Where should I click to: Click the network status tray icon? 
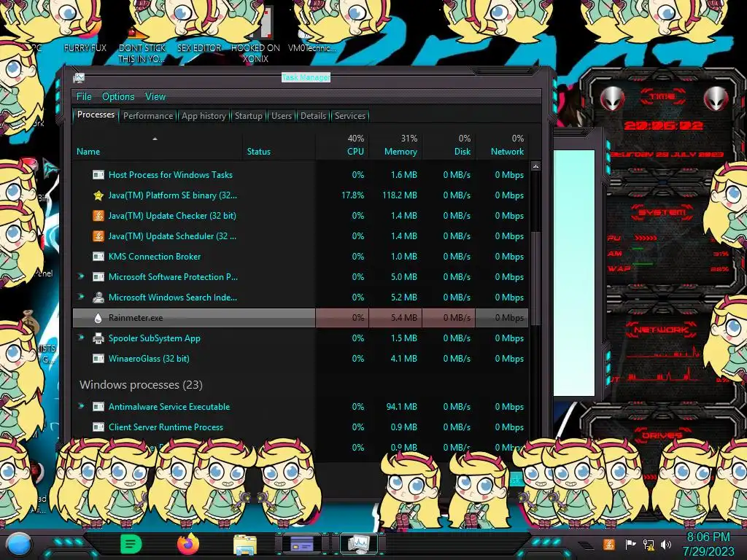pos(649,544)
